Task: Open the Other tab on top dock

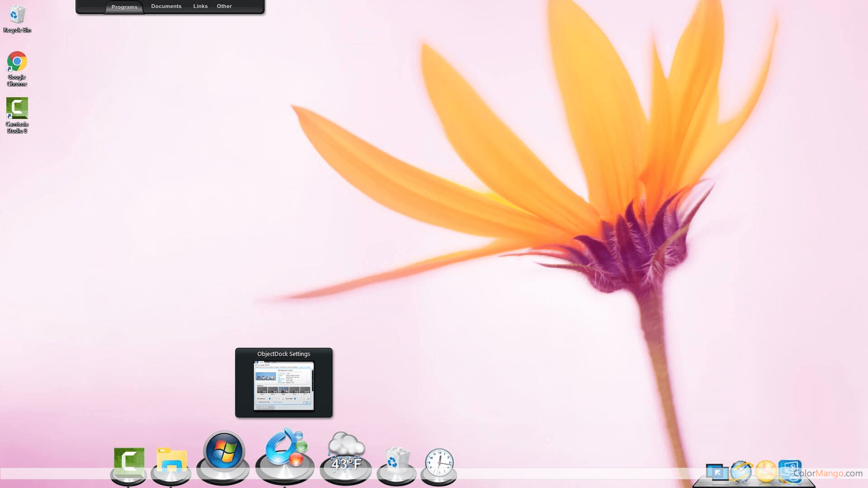Action: click(x=224, y=6)
